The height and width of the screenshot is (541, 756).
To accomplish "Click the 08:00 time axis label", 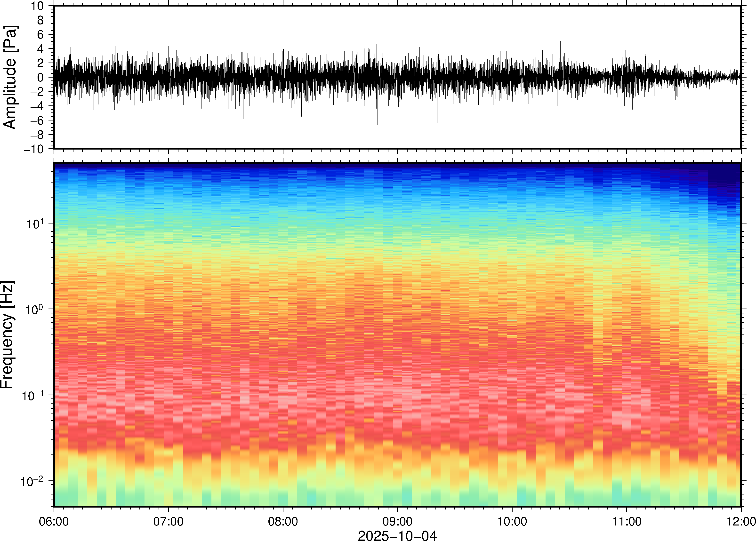I will (283, 521).
